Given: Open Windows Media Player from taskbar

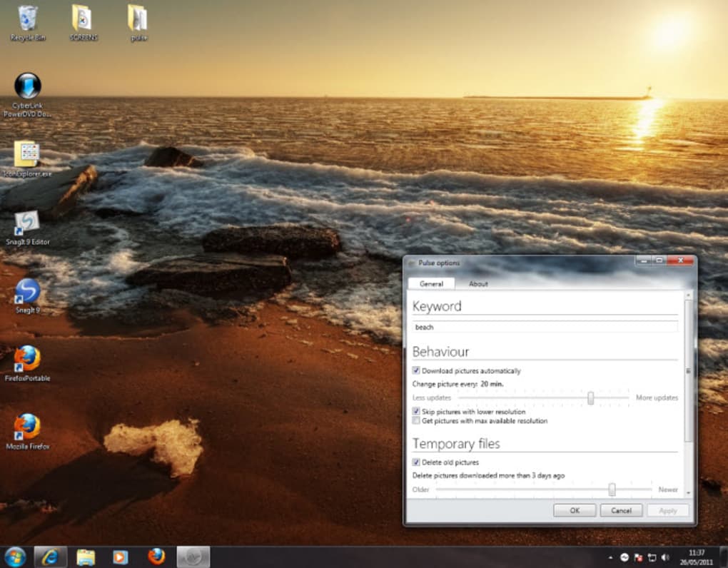Looking at the screenshot, I should pos(121,557).
